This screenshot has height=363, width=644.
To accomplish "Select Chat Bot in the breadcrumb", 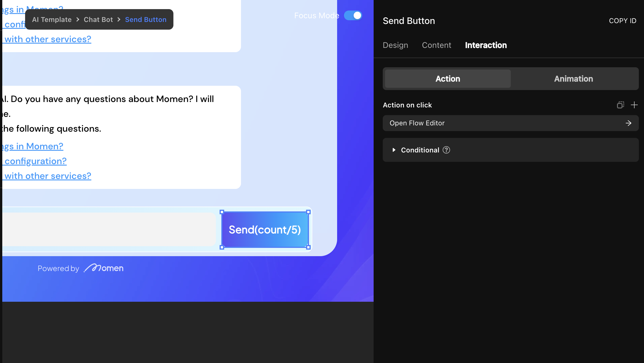I will [x=98, y=20].
